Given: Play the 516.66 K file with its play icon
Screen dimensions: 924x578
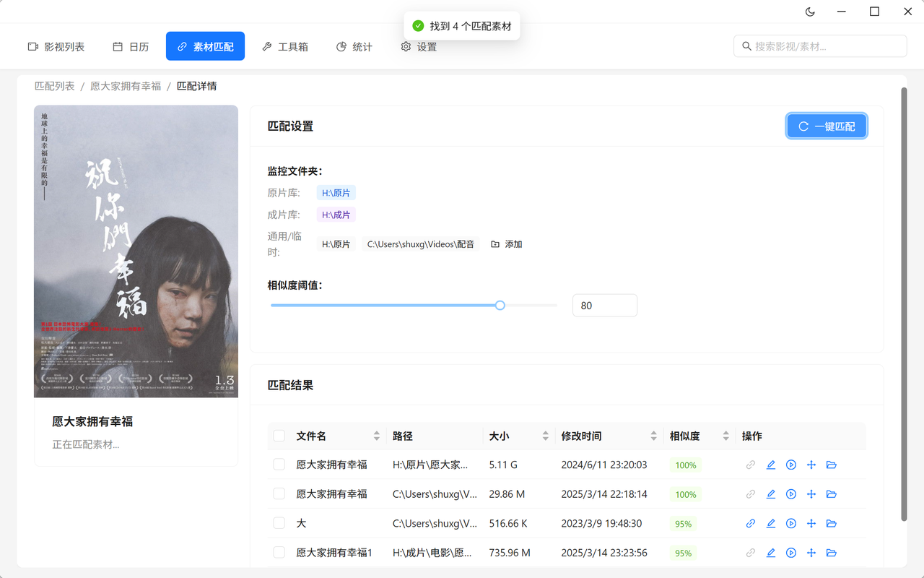Looking at the screenshot, I should (791, 523).
